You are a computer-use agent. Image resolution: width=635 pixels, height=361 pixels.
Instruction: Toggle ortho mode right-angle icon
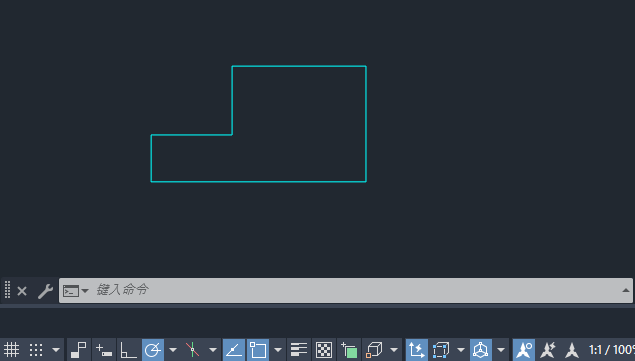[x=128, y=350]
